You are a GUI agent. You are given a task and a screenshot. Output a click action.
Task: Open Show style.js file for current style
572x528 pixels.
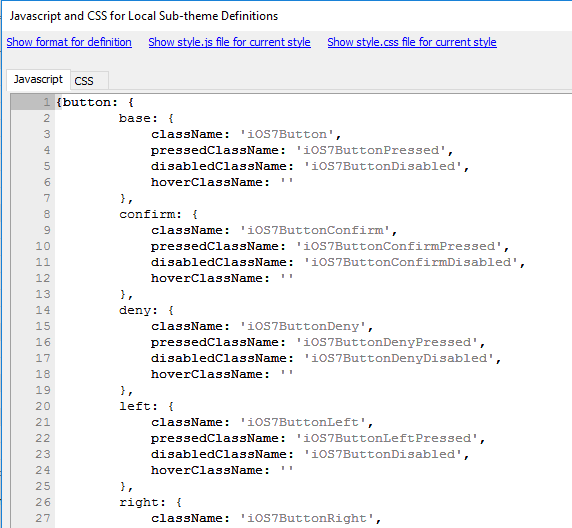[229, 42]
